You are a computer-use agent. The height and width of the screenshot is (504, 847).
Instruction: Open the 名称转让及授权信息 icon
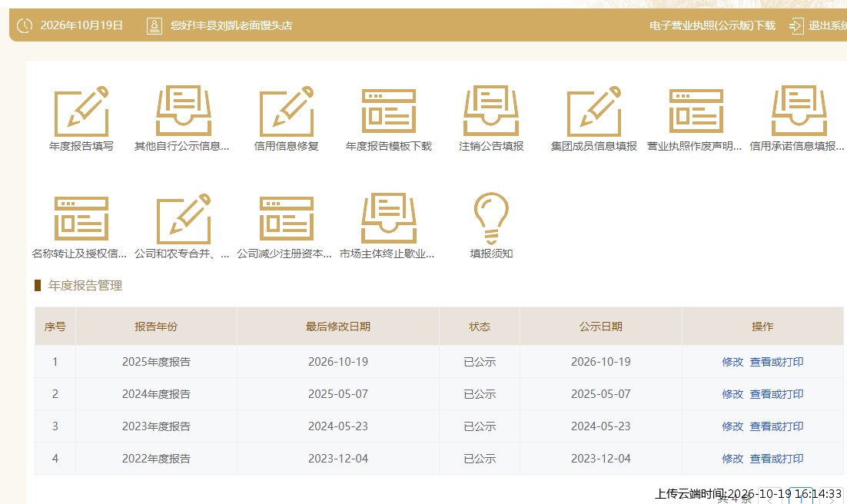pos(81,218)
